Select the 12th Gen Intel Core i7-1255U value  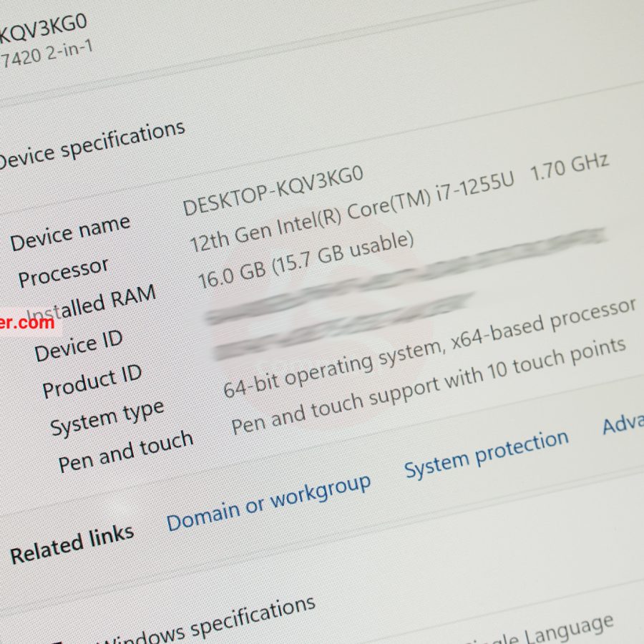[x=399, y=203]
